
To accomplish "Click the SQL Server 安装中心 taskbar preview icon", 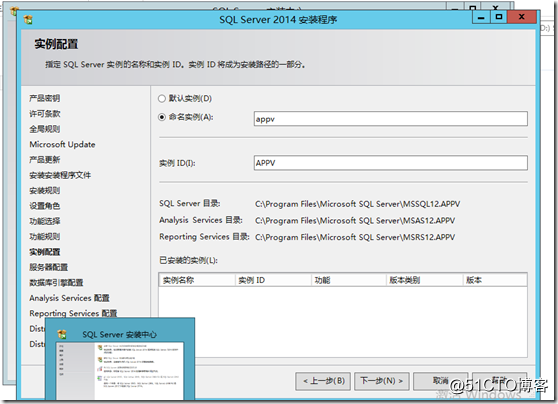I will pos(62,334).
